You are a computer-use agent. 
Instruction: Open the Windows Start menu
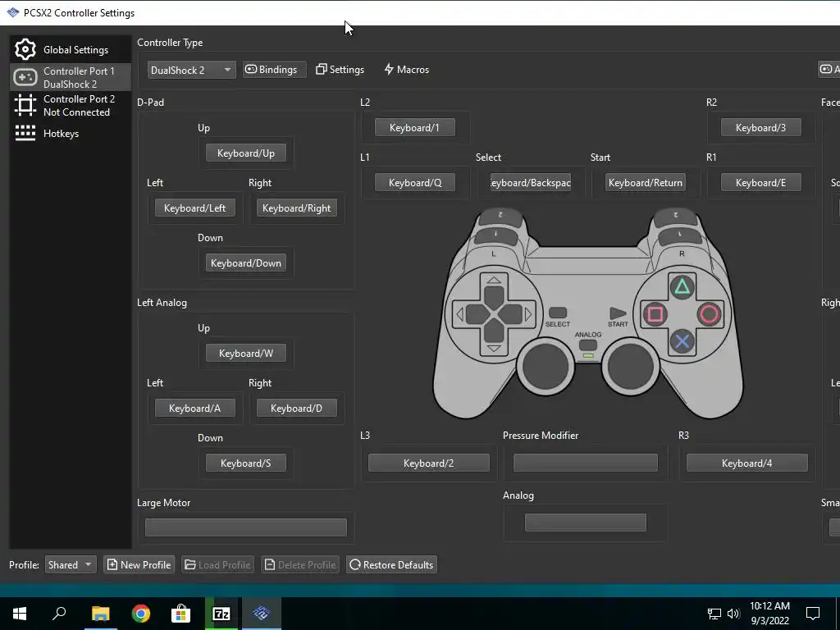pos(20,614)
